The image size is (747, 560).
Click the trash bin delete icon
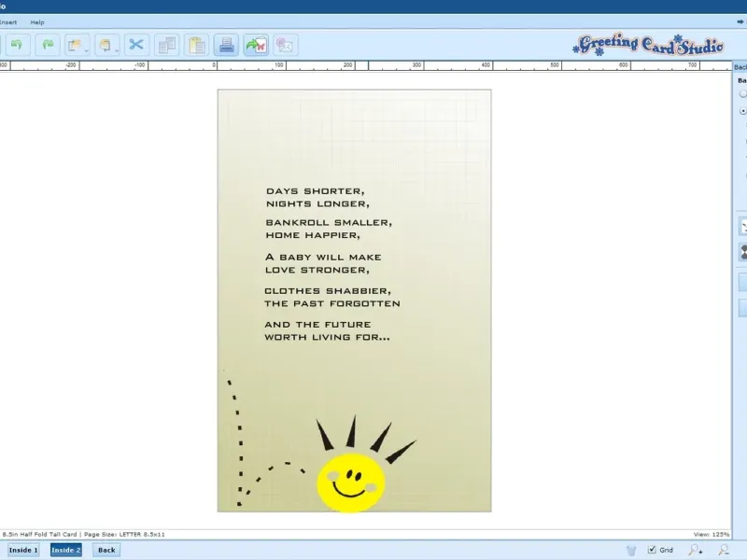tap(631, 550)
